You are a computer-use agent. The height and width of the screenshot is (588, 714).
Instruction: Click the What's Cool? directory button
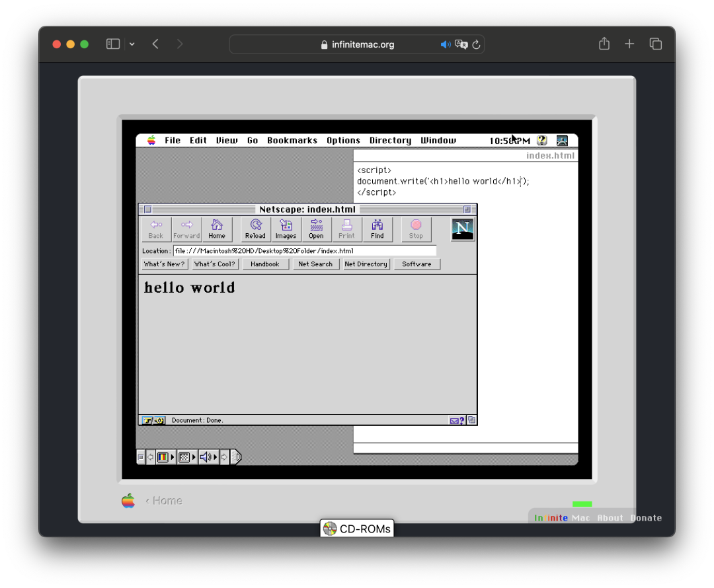pyautogui.click(x=215, y=264)
